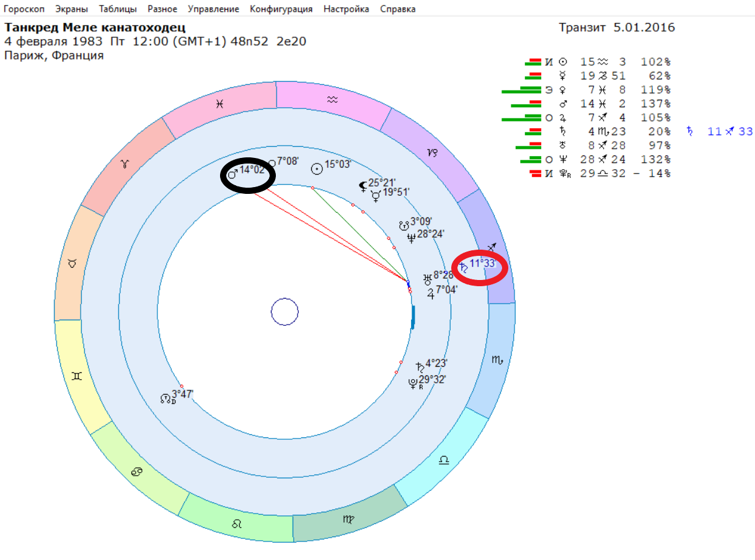Open the Справка menu
This screenshot has width=755, height=560.
(398, 9)
